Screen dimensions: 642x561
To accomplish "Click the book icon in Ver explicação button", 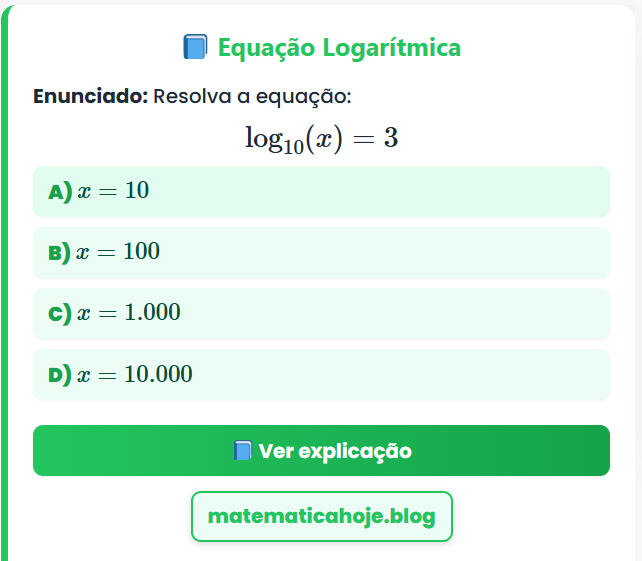I will pos(242,451).
